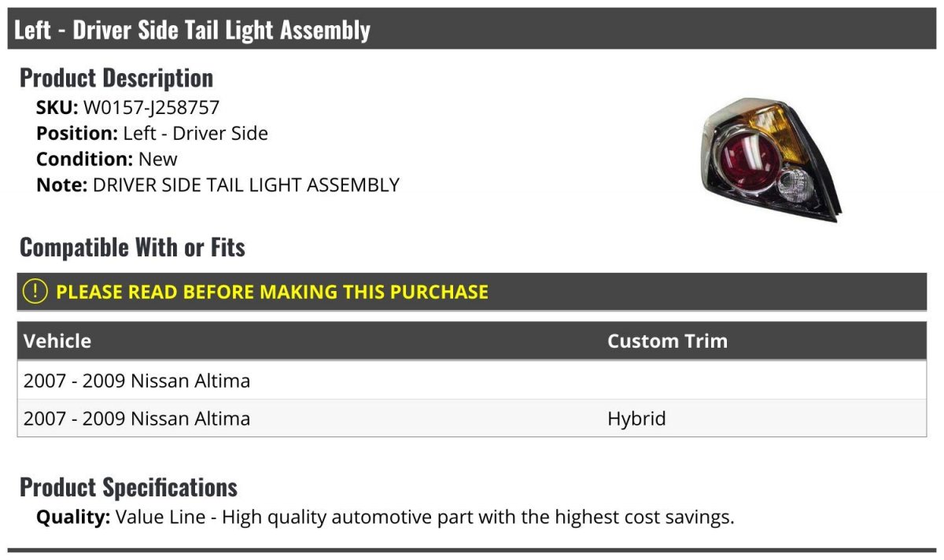Click the bold Quality label
The width and height of the screenshot is (944, 560).
(73, 518)
